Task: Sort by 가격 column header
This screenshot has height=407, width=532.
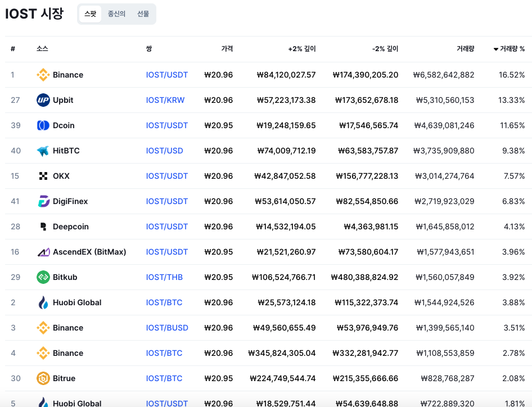Action: pos(227,49)
